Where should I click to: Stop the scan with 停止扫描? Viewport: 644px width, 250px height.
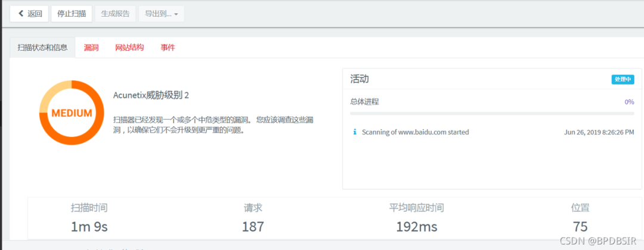coord(72,14)
